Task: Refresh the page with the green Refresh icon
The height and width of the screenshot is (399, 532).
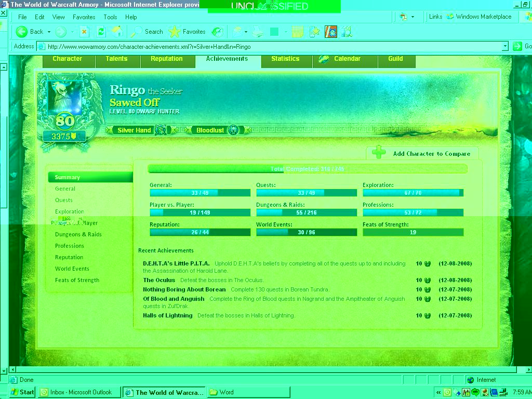Action: tap(101, 32)
